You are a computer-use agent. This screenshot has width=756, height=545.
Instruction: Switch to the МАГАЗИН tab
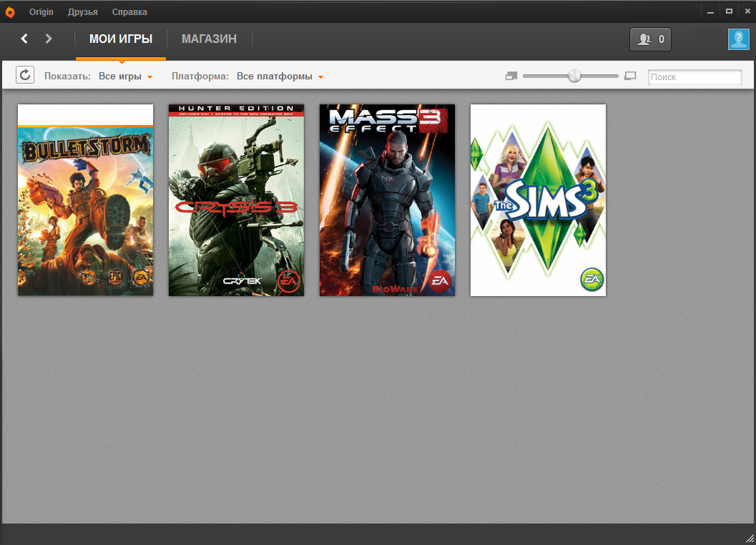click(x=210, y=39)
